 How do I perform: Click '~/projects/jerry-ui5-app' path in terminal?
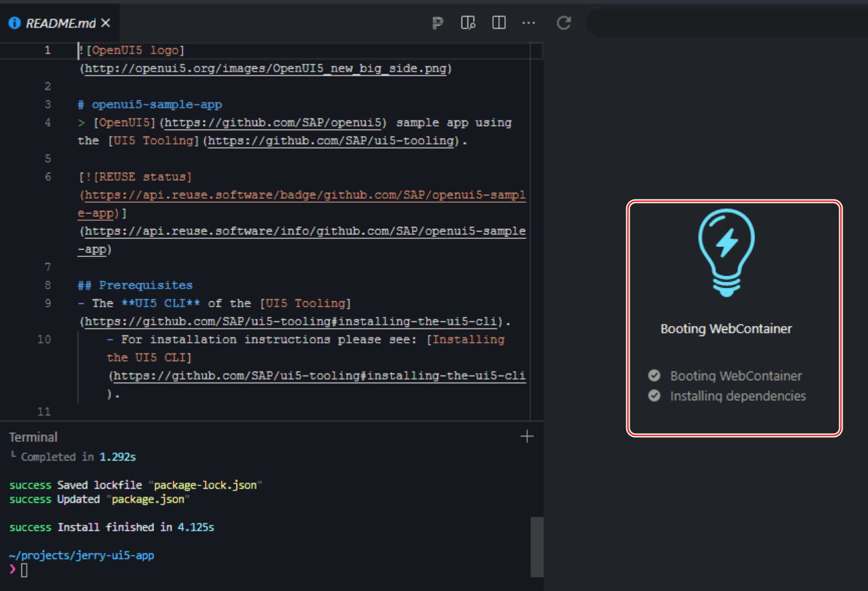click(x=82, y=556)
